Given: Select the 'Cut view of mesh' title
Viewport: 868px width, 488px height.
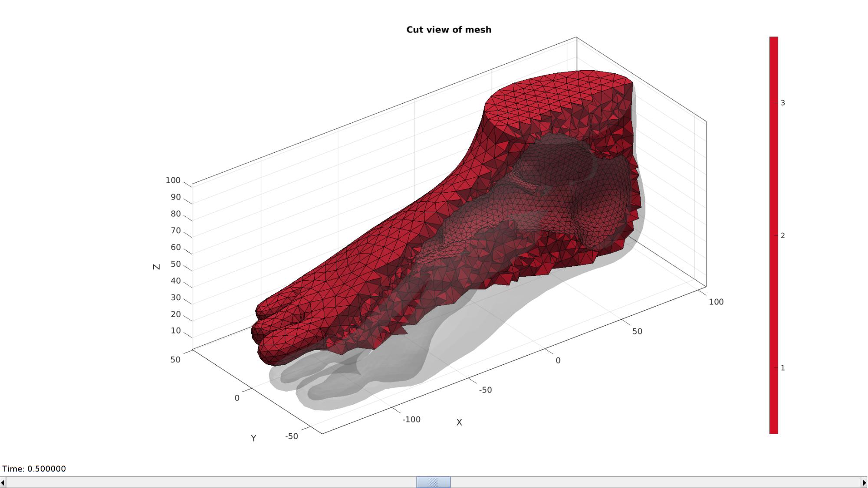Looking at the screenshot, I should pos(449,29).
